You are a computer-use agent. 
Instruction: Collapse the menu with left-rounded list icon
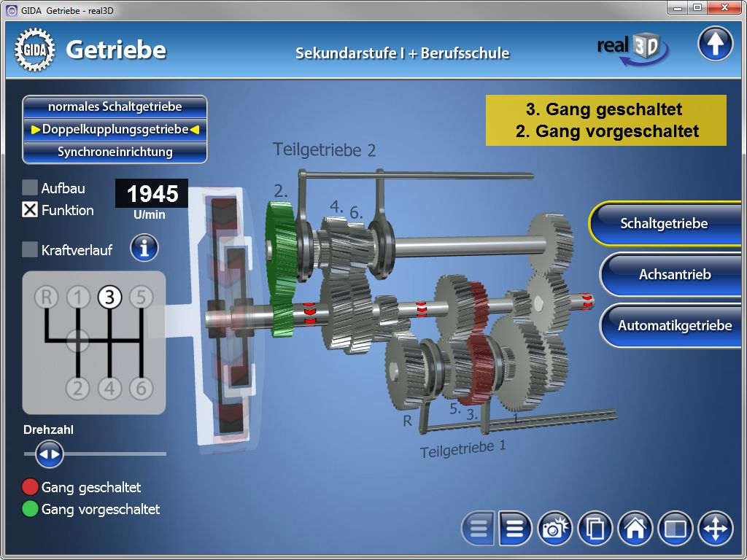click(x=479, y=529)
